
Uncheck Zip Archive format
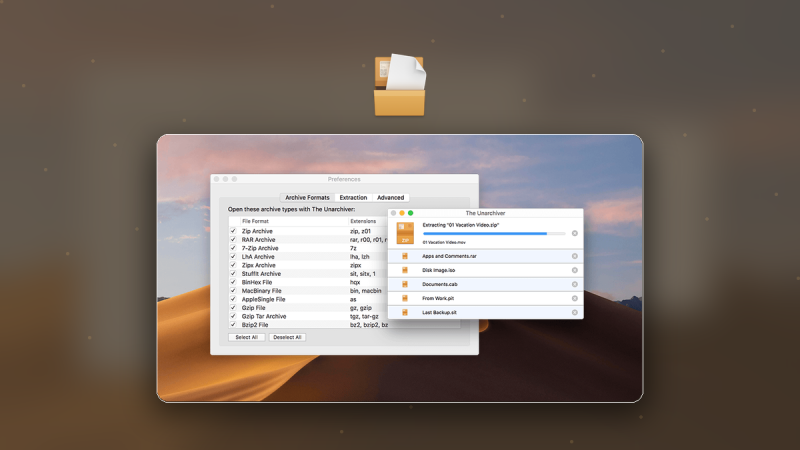pos(233,231)
